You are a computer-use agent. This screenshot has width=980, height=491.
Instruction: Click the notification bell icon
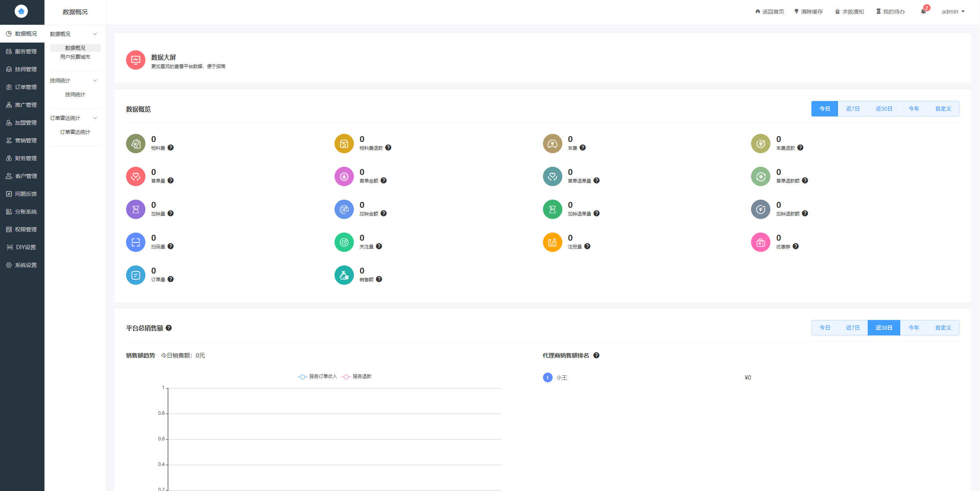click(923, 12)
